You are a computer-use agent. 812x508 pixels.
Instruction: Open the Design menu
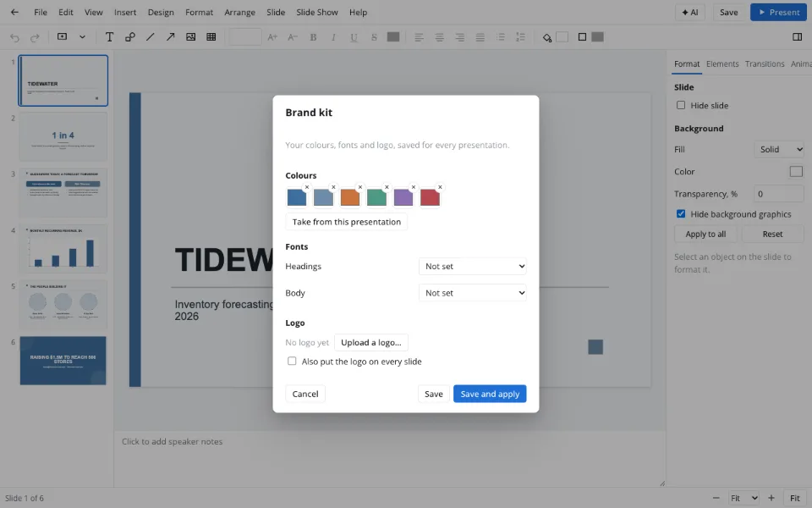click(x=161, y=12)
